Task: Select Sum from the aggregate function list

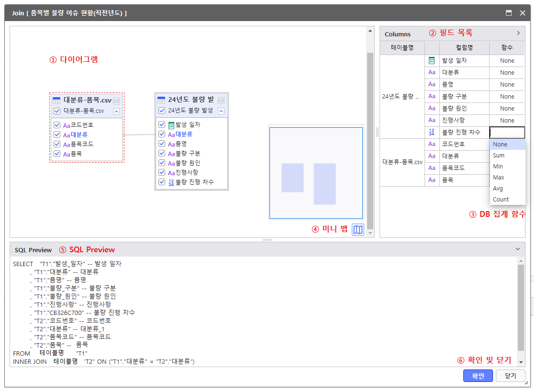Action: click(x=499, y=156)
